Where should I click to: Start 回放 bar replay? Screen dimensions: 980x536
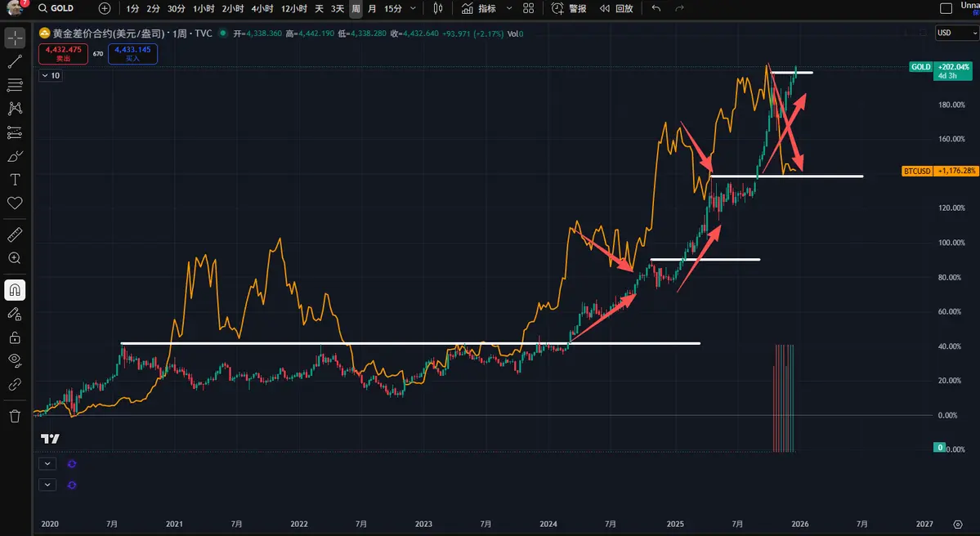pyautogui.click(x=616, y=8)
